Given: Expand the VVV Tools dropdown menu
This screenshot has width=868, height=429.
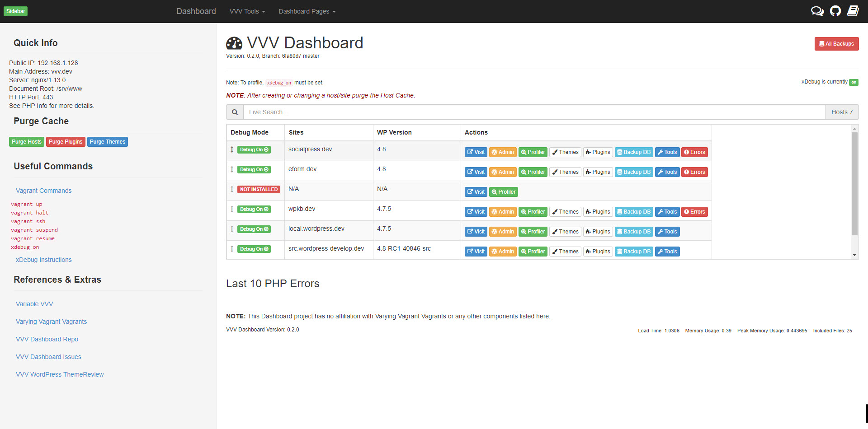Looking at the screenshot, I should [x=247, y=11].
